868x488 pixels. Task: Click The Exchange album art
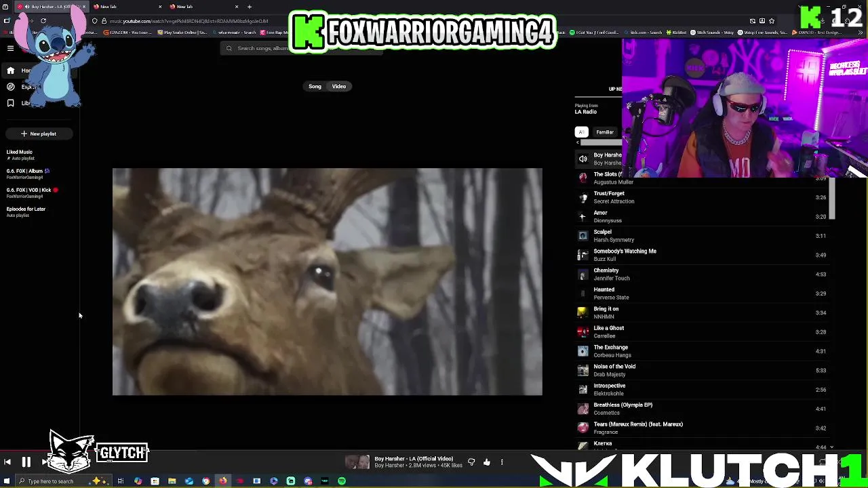(x=583, y=351)
